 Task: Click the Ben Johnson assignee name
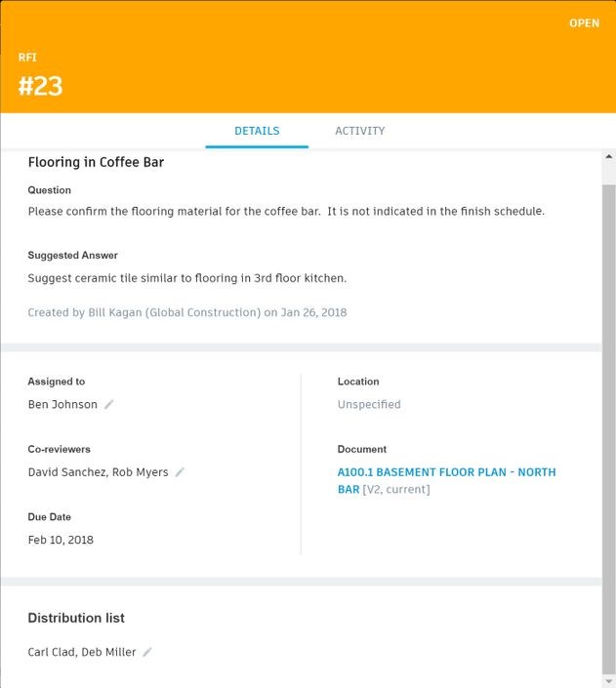click(x=62, y=405)
